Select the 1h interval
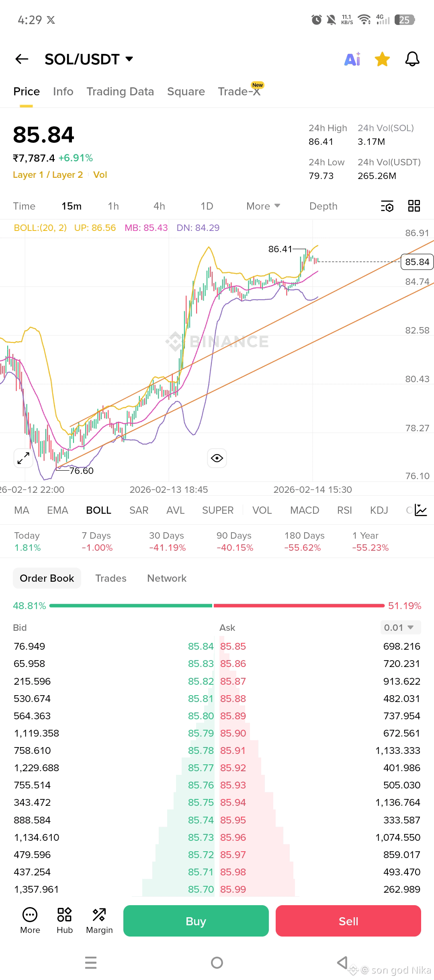The width and height of the screenshot is (434, 980). coord(113,206)
